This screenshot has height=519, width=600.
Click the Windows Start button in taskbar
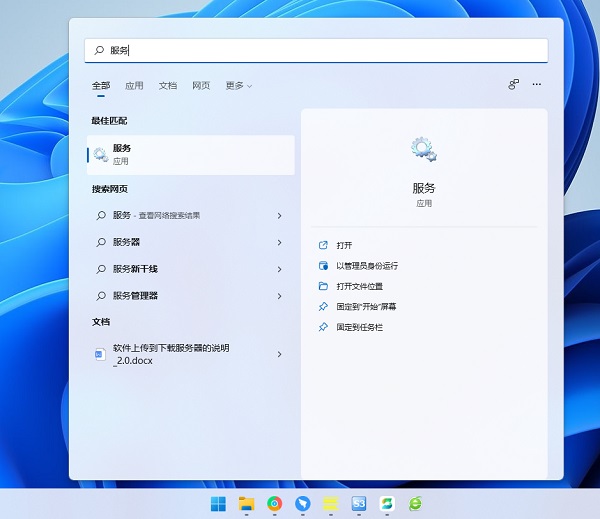(x=217, y=503)
